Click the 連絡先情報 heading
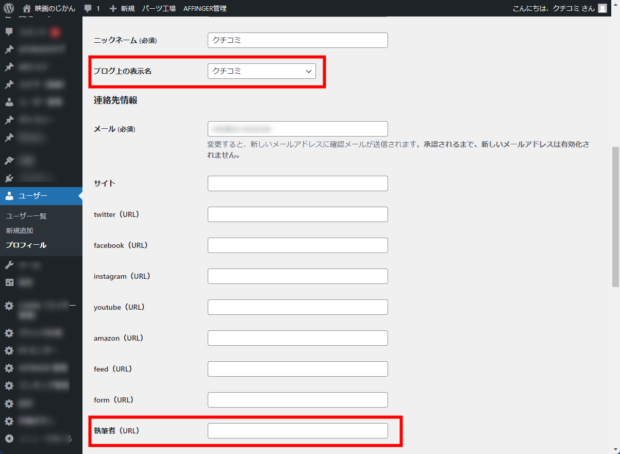The height and width of the screenshot is (454, 620). tap(115, 100)
